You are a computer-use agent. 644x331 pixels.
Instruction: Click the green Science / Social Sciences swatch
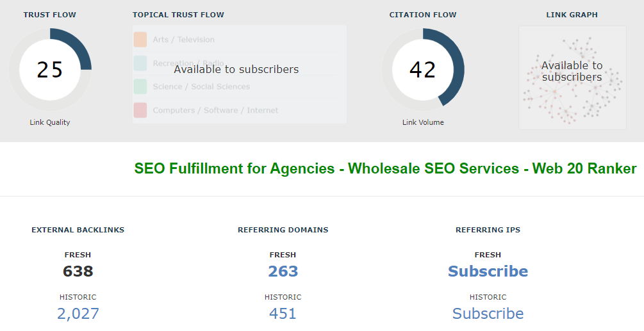(140, 86)
